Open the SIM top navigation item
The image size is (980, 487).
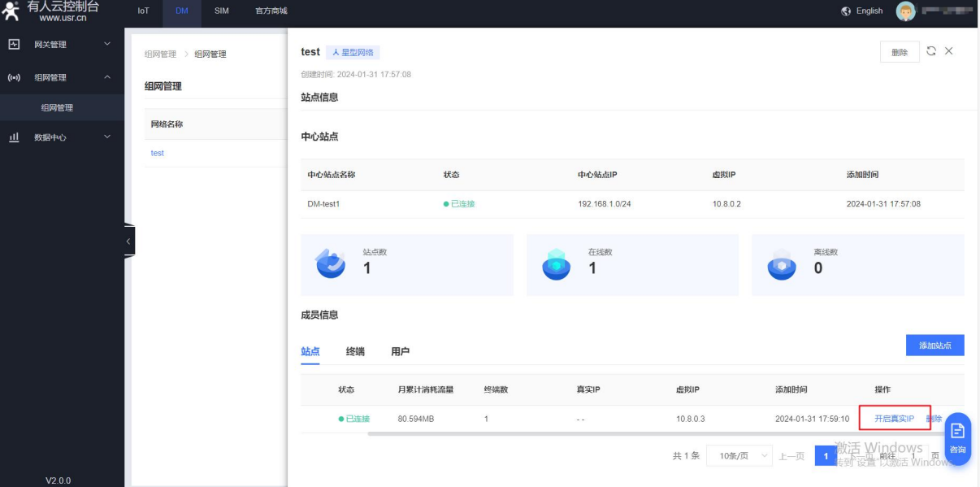coord(221,11)
